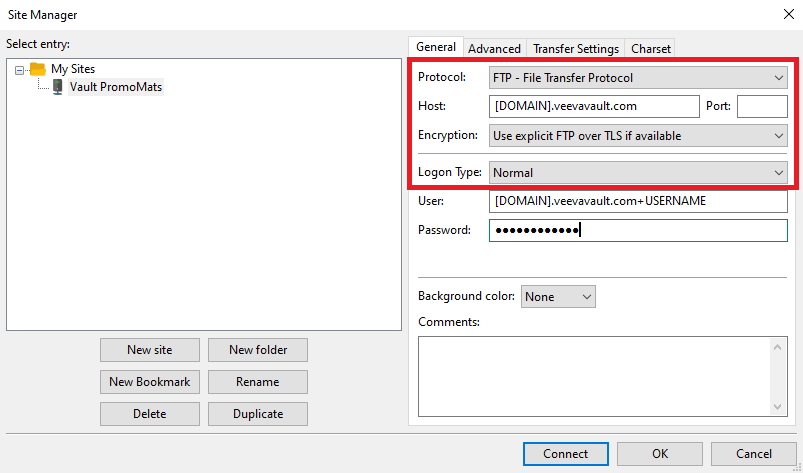Select the Vault PromoMats site entry

pos(115,87)
